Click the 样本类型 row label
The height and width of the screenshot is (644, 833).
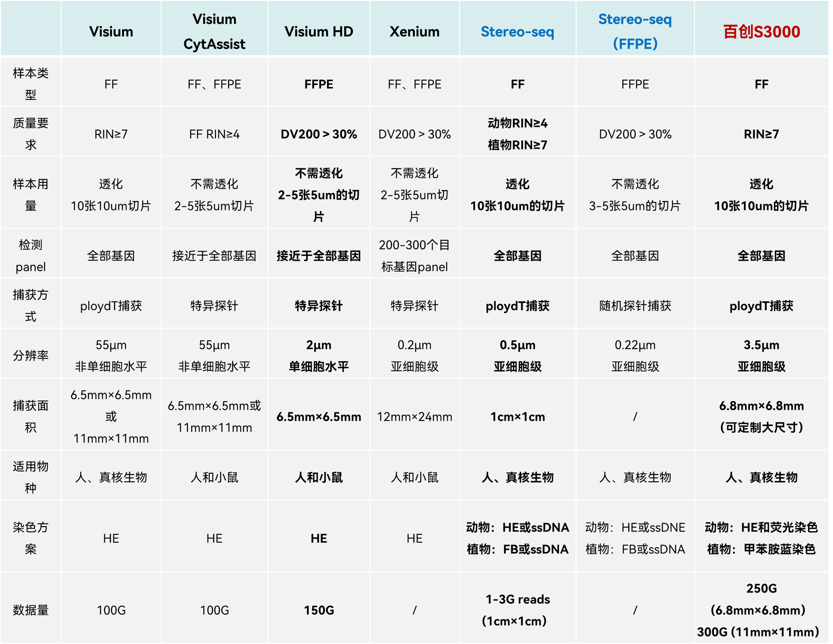(x=30, y=84)
